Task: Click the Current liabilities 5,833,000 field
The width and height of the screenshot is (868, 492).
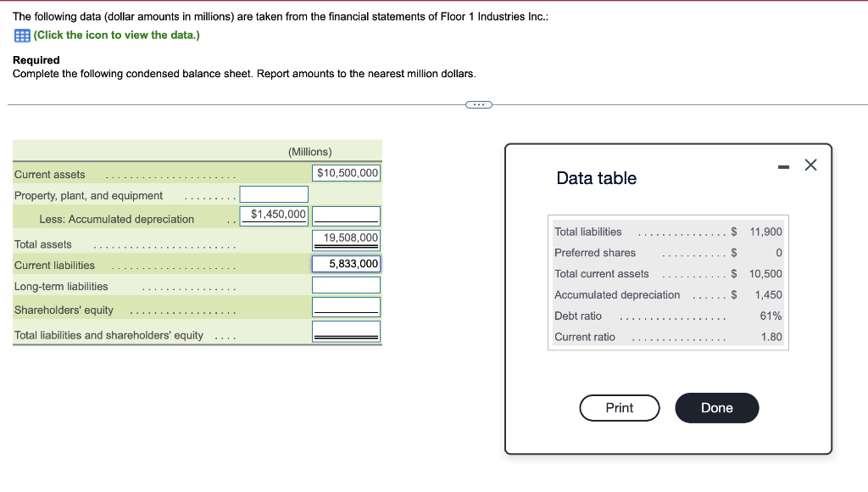Action: 346,264
